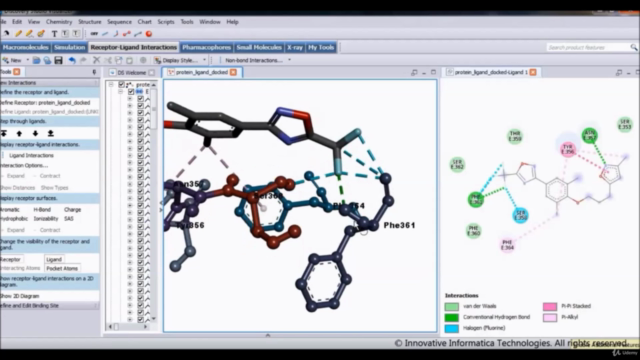Open the Structure menu
The width and height of the screenshot is (640, 360).
89,22
